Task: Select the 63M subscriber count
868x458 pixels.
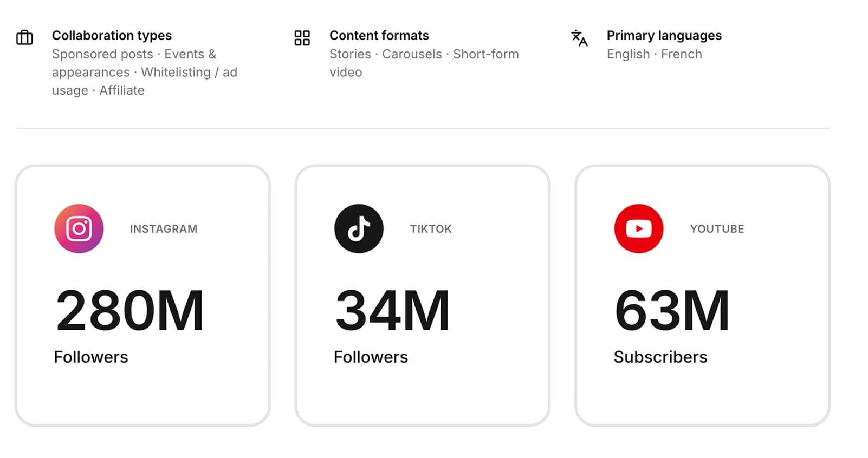Action: (672, 310)
